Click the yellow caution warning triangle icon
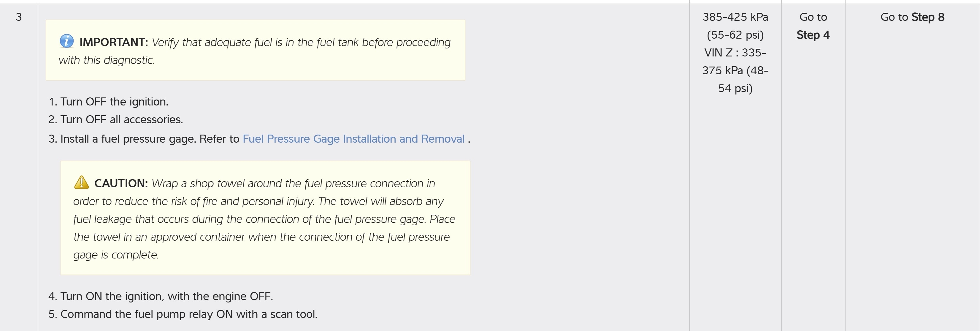 tap(81, 182)
